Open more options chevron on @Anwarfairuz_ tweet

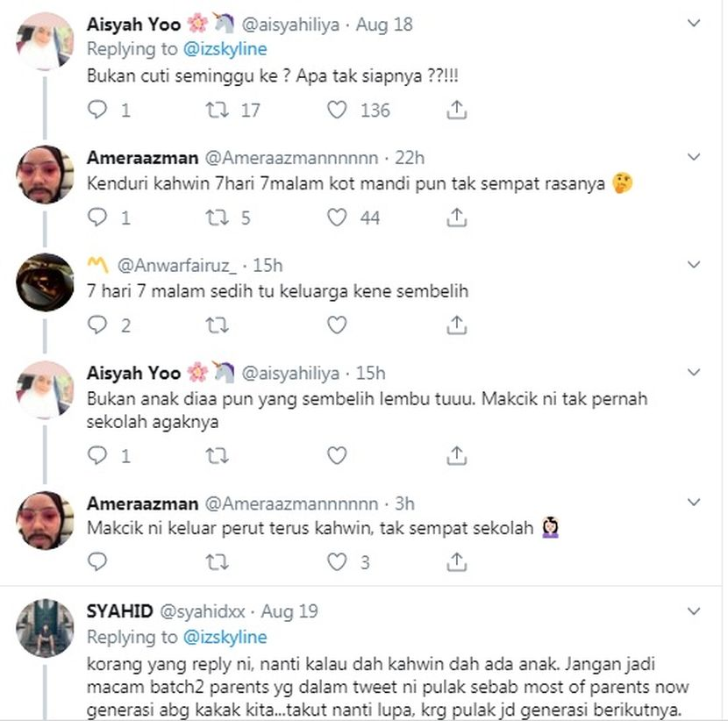693,265
